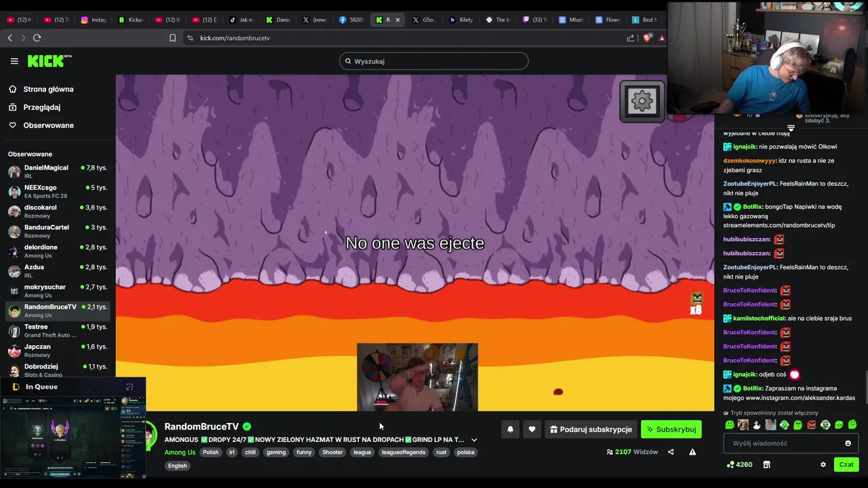Open the Kick hamburger sidebar menu
The width and height of the screenshot is (868, 488).
[14, 61]
